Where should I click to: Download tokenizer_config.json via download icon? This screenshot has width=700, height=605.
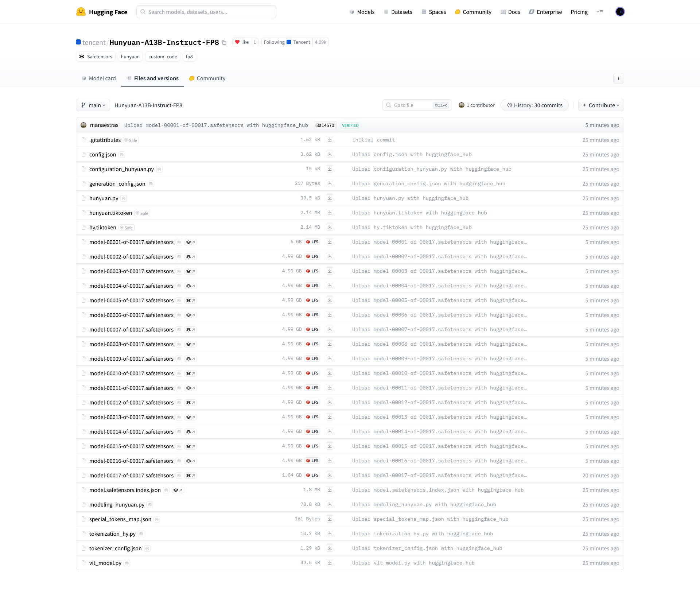coord(330,548)
